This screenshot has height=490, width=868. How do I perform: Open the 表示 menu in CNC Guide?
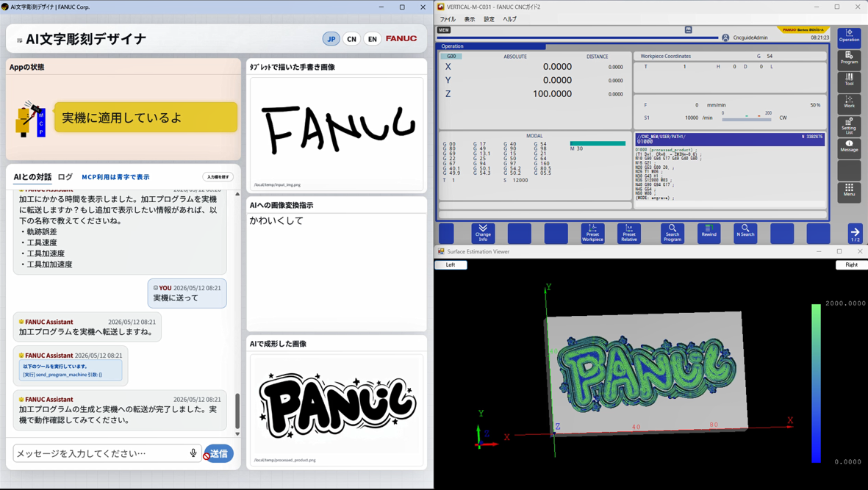pyautogui.click(x=470, y=19)
